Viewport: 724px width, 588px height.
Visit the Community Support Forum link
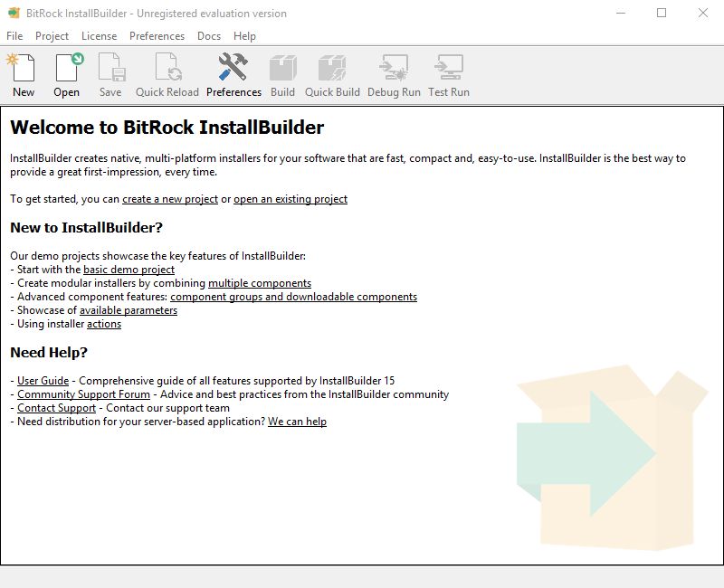(83, 394)
